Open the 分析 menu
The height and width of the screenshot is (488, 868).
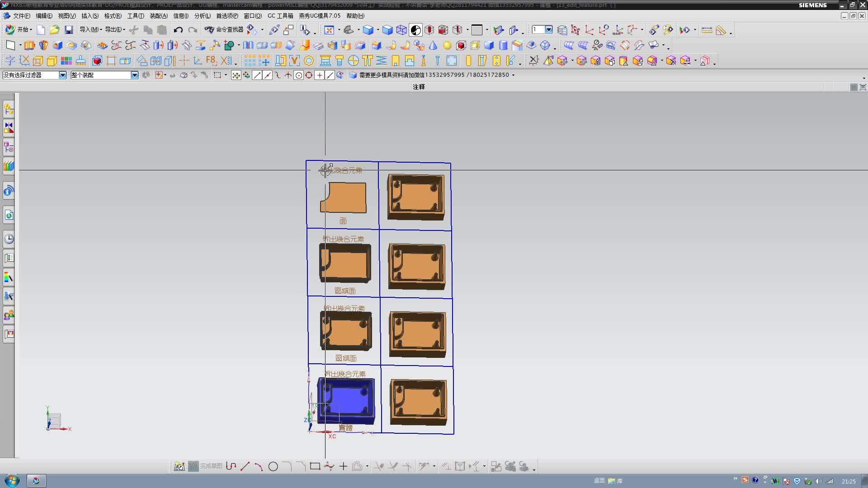(202, 16)
